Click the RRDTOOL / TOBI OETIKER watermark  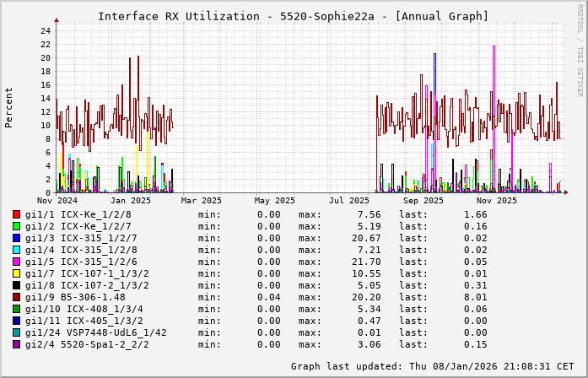pos(580,48)
